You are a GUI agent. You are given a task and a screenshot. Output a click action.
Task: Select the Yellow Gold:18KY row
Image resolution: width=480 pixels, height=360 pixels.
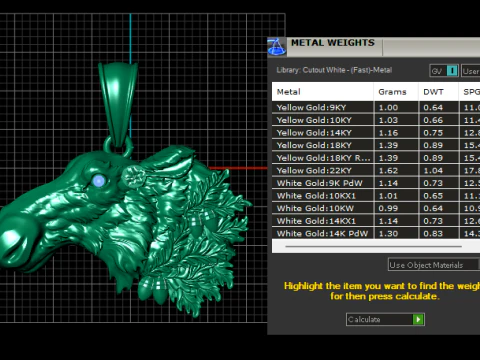376,145
